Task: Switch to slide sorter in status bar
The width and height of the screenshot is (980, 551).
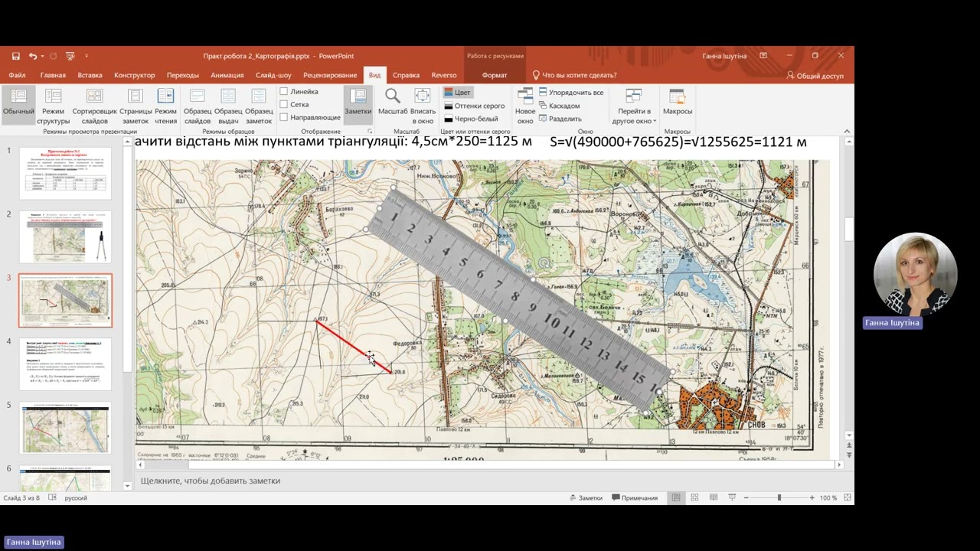Action: pyautogui.click(x=694, y=497)
